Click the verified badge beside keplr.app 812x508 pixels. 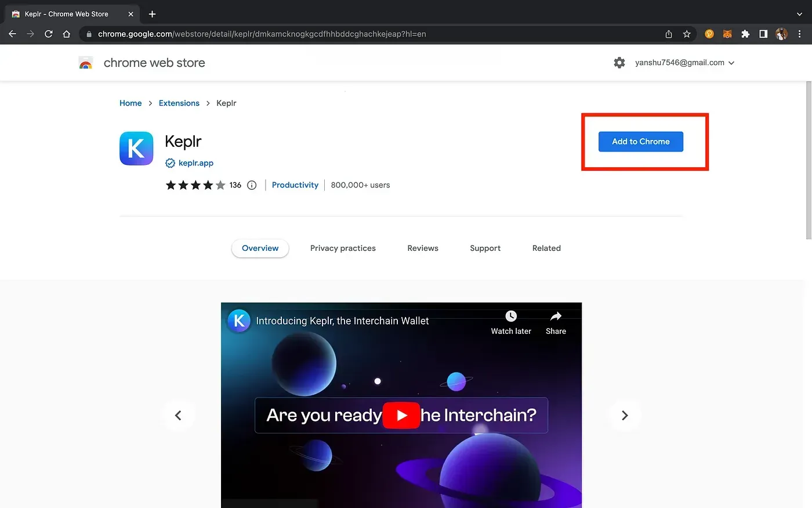point(170,163)
